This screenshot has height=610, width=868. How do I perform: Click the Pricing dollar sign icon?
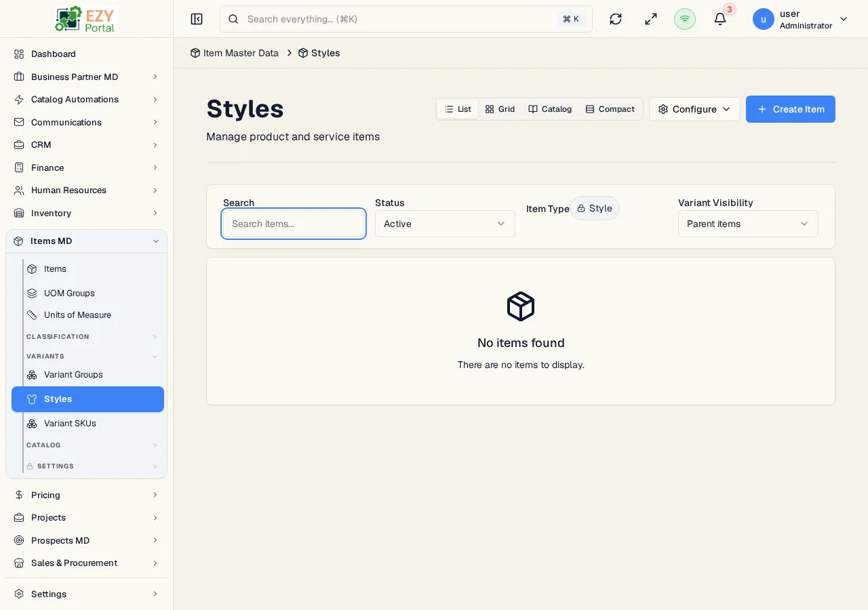click(19, 495)
